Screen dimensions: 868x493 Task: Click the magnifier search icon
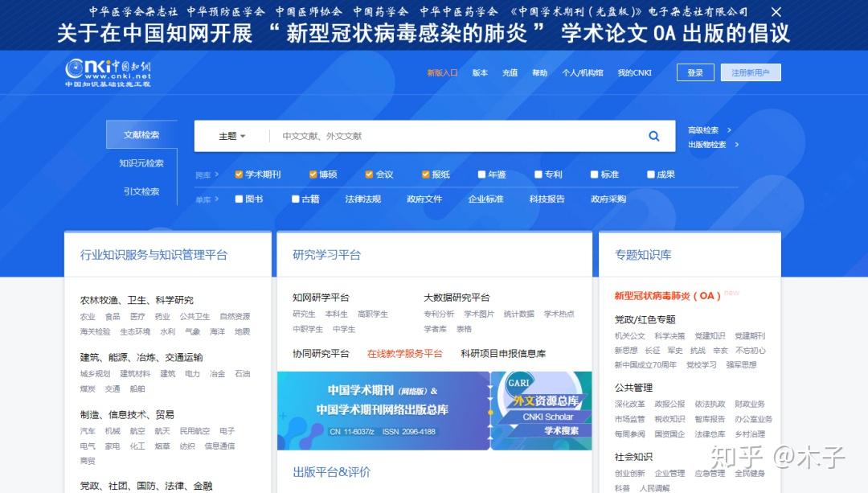coord(653,136)
